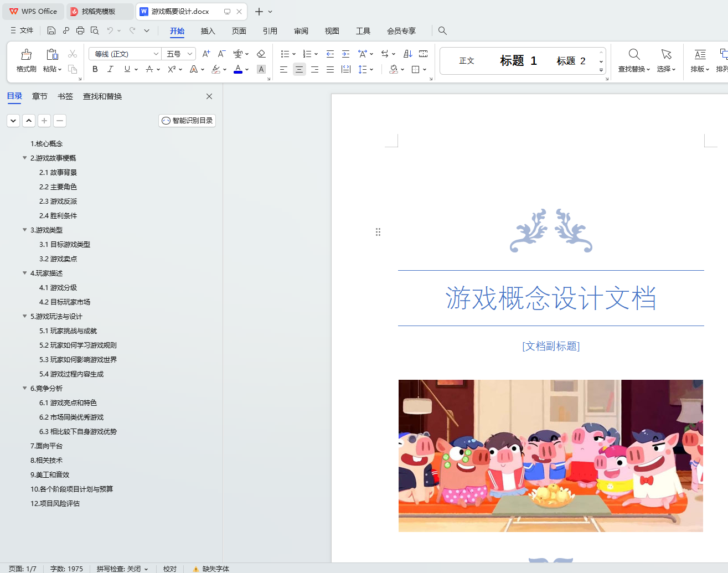Click the [文档副标题] subtitle placeholder
Screen dimensions: 728x573
[551, 346]
